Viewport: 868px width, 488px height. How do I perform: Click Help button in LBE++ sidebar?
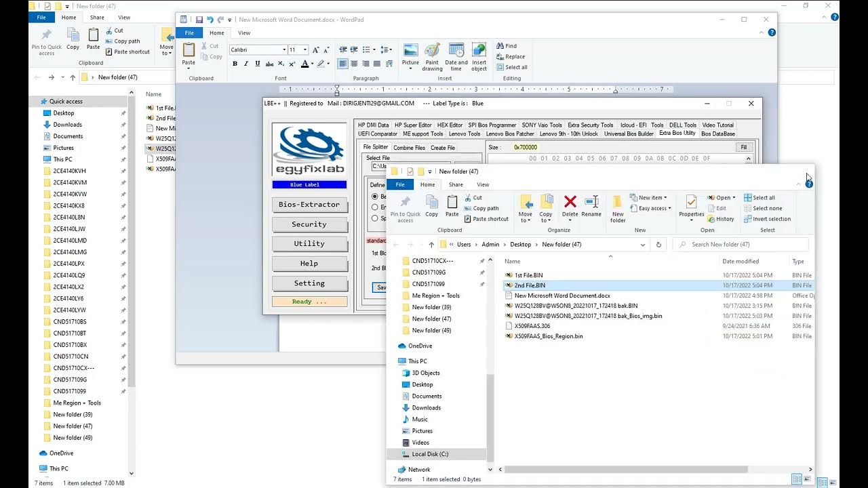click(x=309, y=264)
